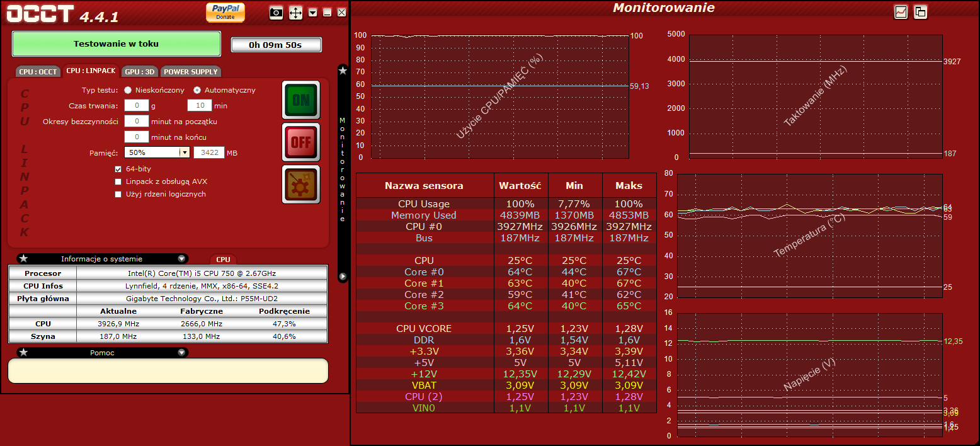Screen dimensions: 980x446
Task: Select the Nieskończony test type radio button
Action: (128, 90)
